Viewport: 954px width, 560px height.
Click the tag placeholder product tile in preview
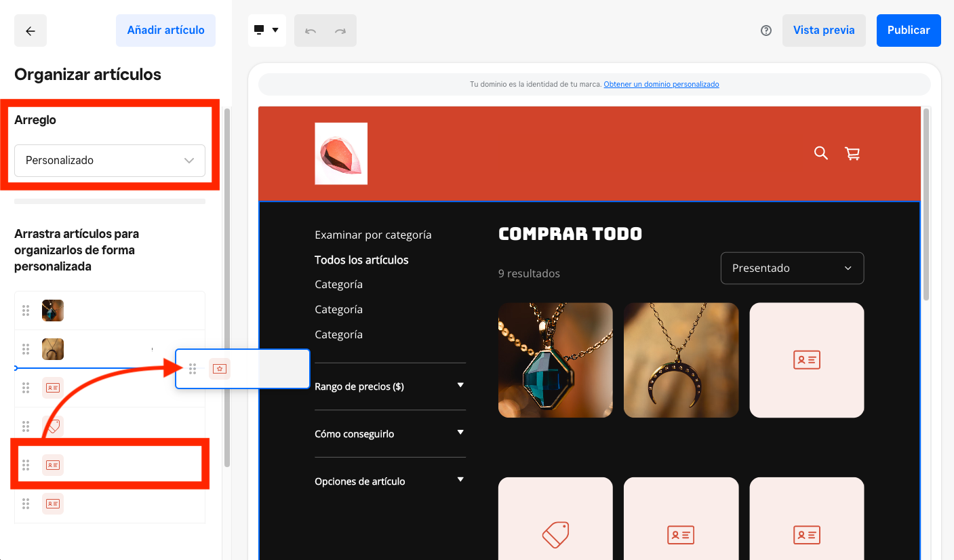point(555,519)
